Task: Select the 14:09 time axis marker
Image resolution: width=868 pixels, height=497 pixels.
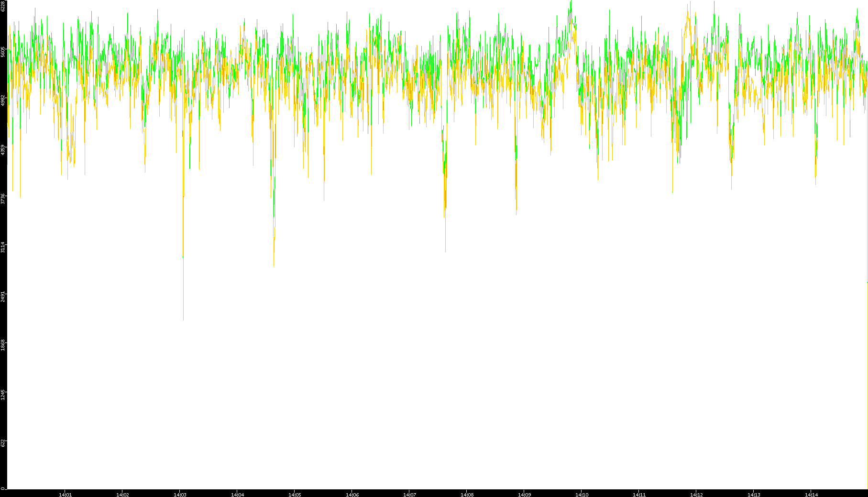Action: tap(524, 495)
